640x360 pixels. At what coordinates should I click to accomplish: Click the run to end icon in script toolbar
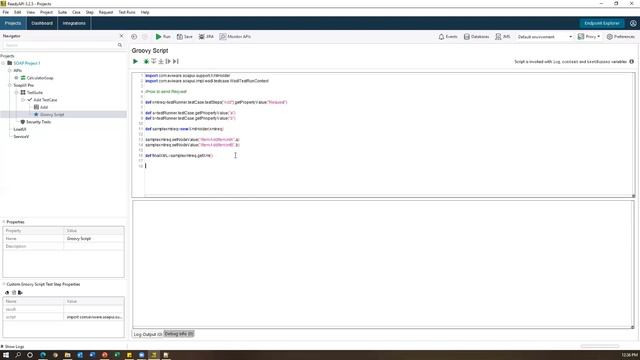pos(176,61)
